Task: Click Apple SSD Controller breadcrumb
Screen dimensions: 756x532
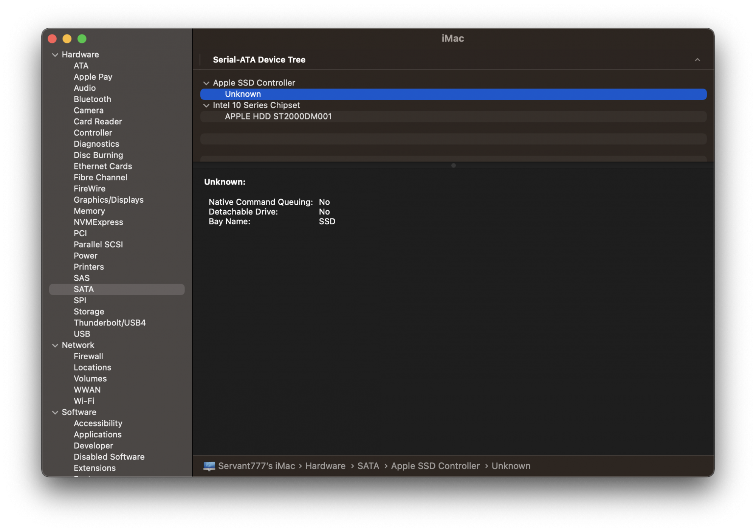Action: (x=435, y=466)
